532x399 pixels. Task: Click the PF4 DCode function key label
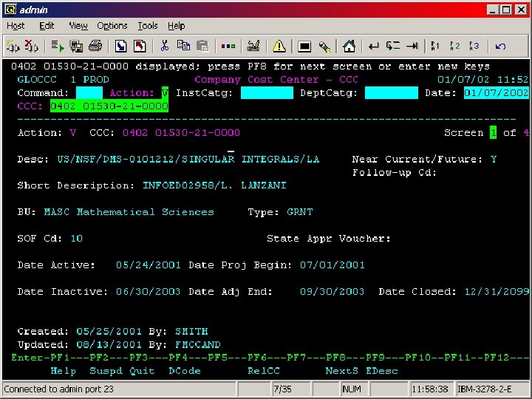pyautogui.click(x=185, y=371)
